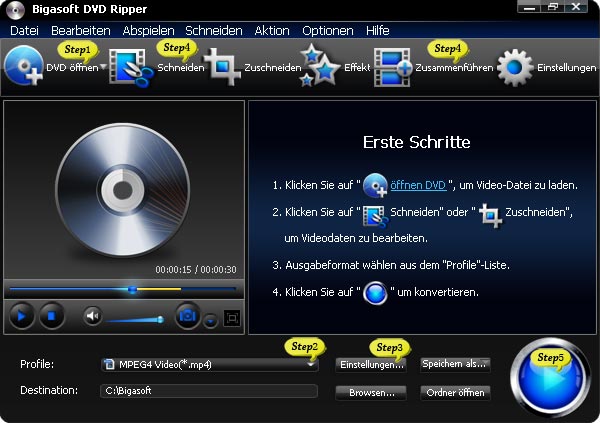Click the Schneiden icon in step 2

pyautogui.click(x=375, y=216)
